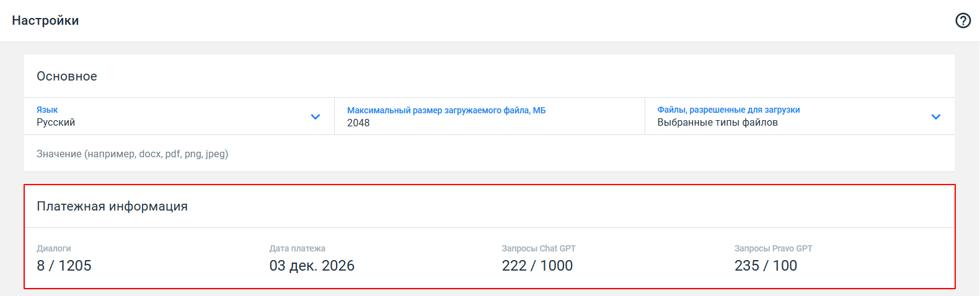Click the 'Файлы, разрешенные для загрузки' label

[x=728, y=110]
